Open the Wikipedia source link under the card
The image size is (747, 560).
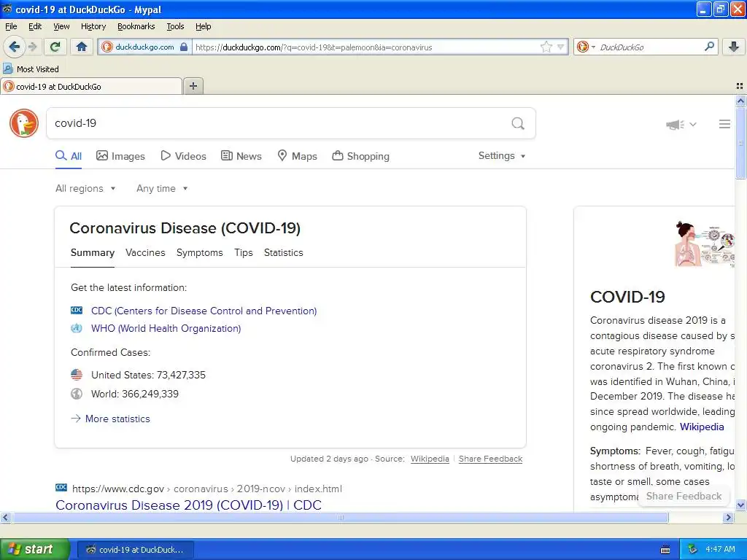pyautogui.click(x=430, y=459)
